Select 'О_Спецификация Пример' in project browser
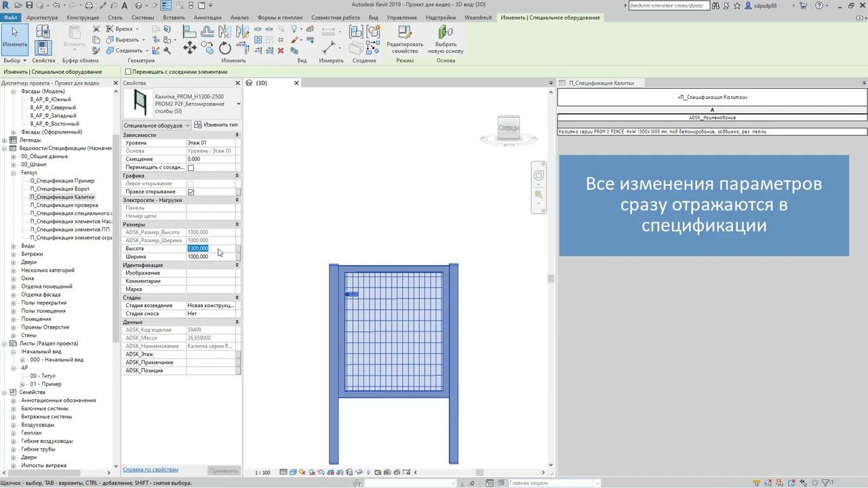868x488 pixels. [x=62, y=181]
